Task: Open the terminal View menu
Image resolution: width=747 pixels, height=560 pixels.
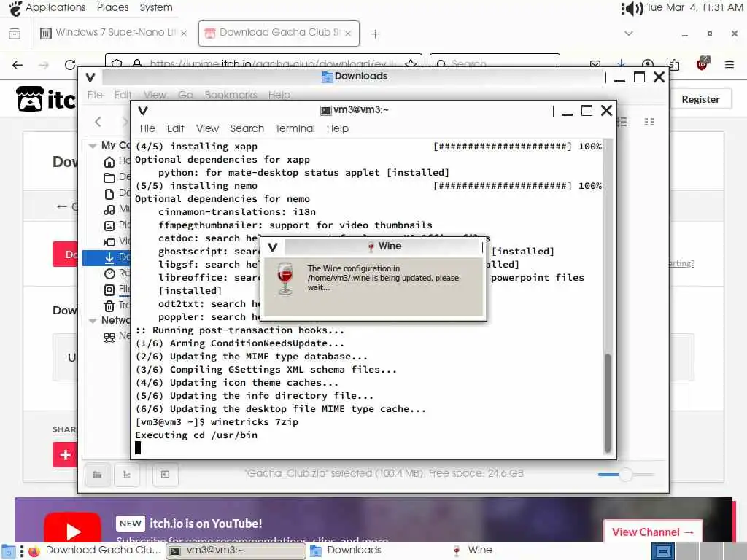Action: tap(207, 128)
